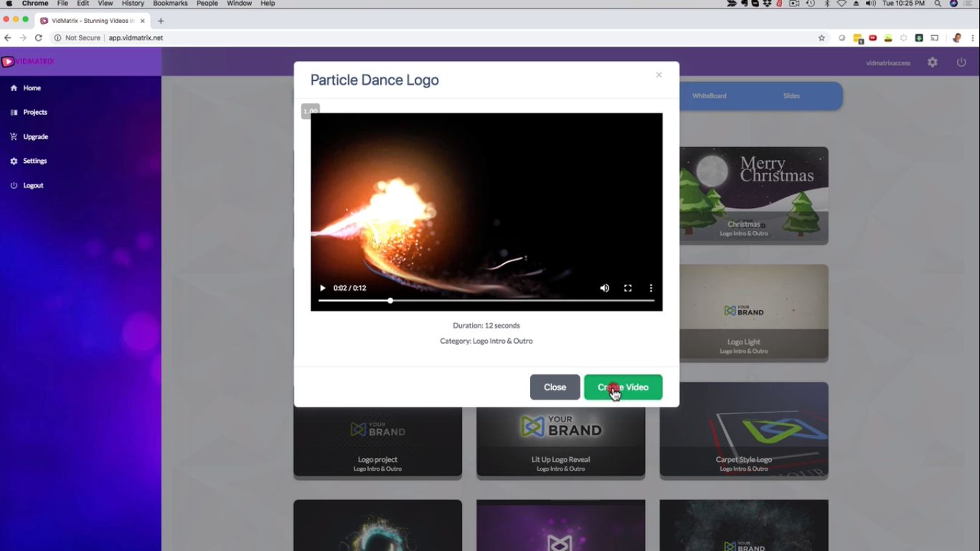Click the Wi-Fi icon in the menu bar
Viewport: 980px width, 551px height.
842,4
